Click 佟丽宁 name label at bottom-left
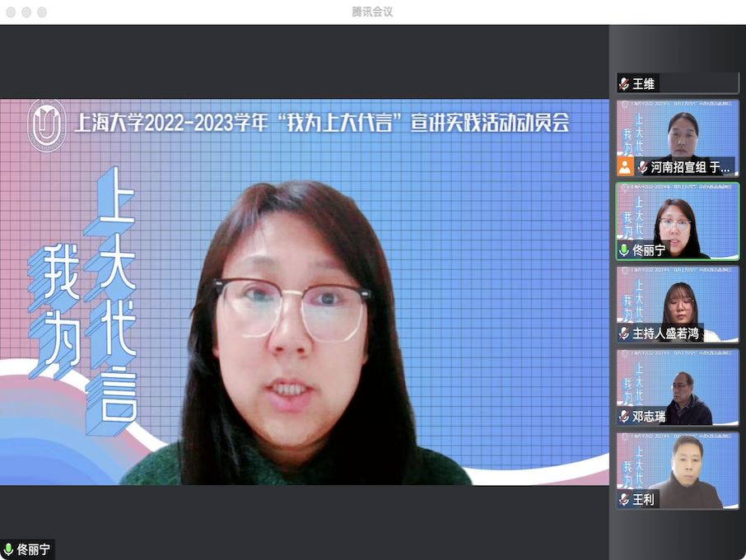The width and height of the screenshot is (746, 560). (x=34, y=550)
